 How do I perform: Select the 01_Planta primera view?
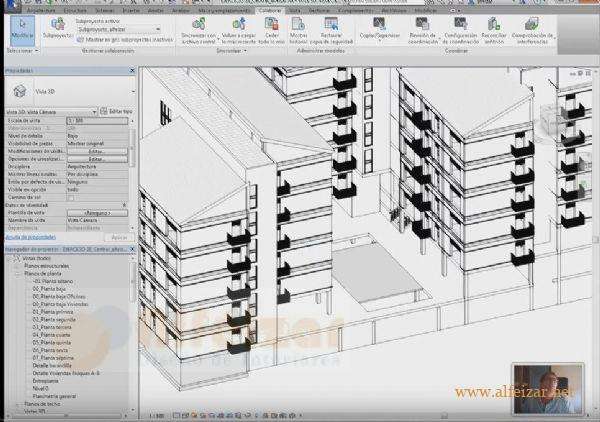[x=53, y=312]
